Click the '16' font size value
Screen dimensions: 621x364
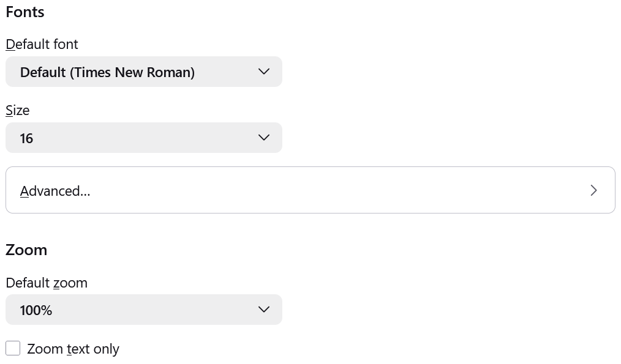pos(26,138)
